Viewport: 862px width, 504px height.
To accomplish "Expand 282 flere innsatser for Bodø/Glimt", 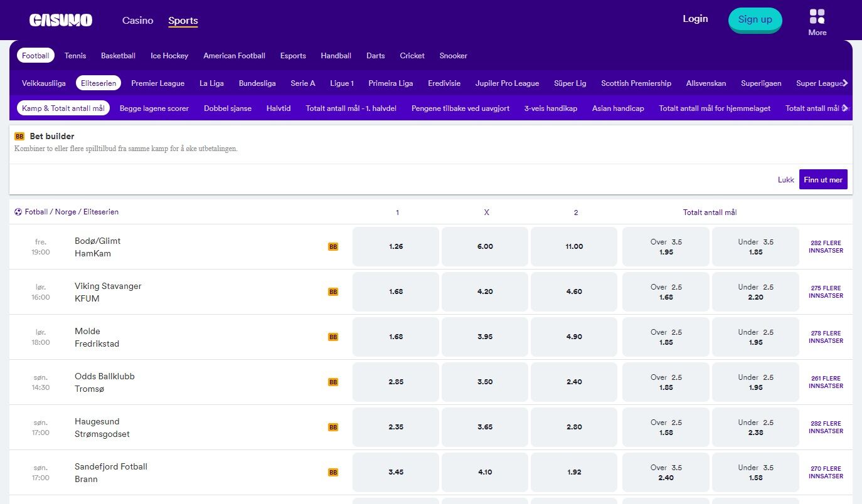I will (x=826, y=247).
